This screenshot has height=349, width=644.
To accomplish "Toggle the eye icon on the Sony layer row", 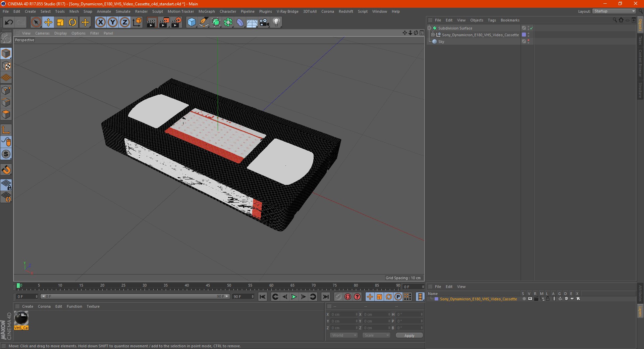I will pyautogui.click(x=530, y=299).
